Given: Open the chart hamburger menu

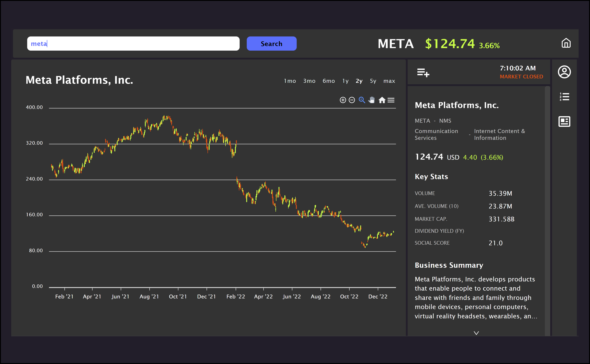Looking at the screenshot, I should tap(391, 100).
